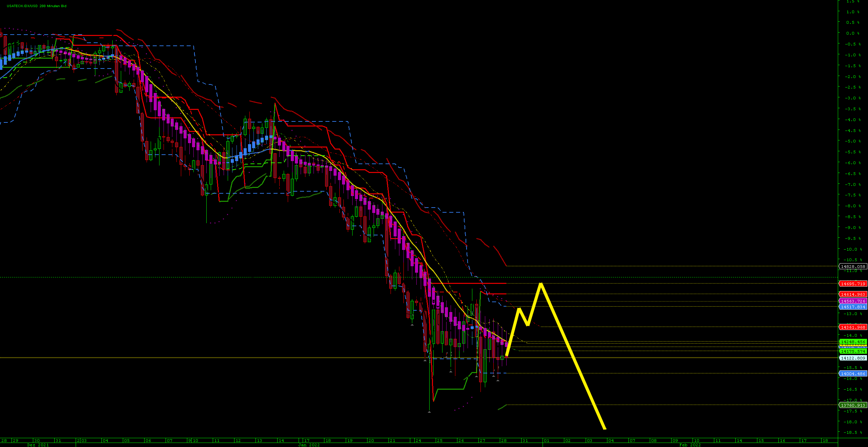
Task: Click the 14828.058 price tag
Action: (853, 267)
